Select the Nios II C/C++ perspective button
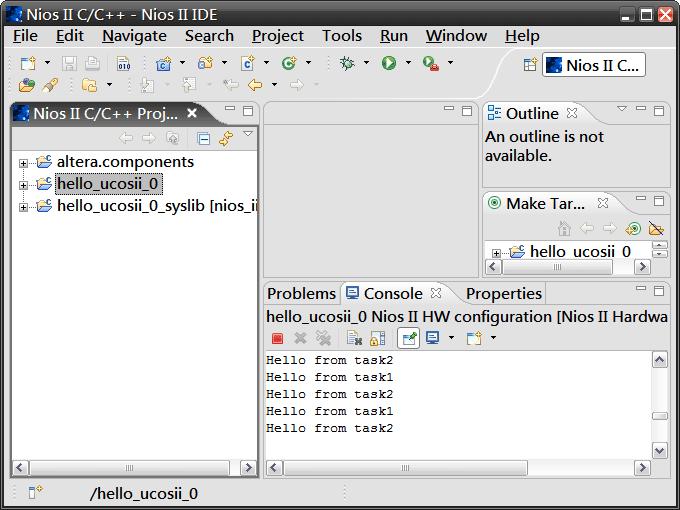Viewport: 680px width, 510px height. [594, 65]
